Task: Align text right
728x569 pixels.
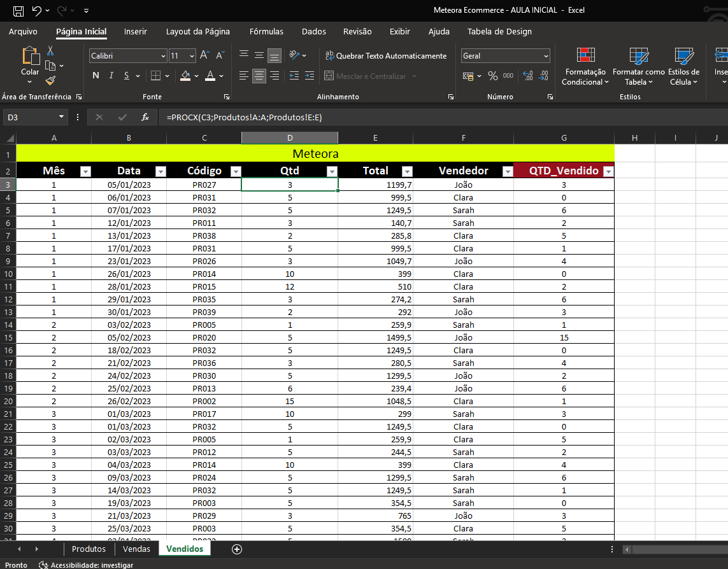Action: (275, 76)
